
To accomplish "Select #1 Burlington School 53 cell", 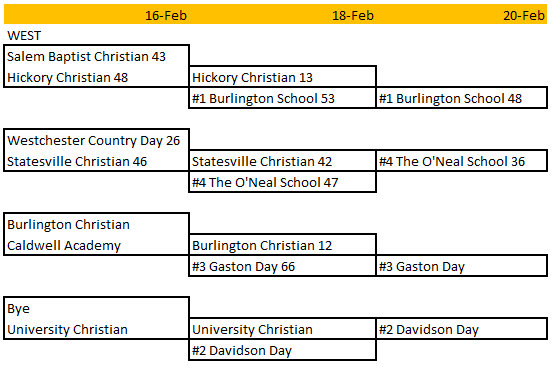I will [x=282, y=98].
